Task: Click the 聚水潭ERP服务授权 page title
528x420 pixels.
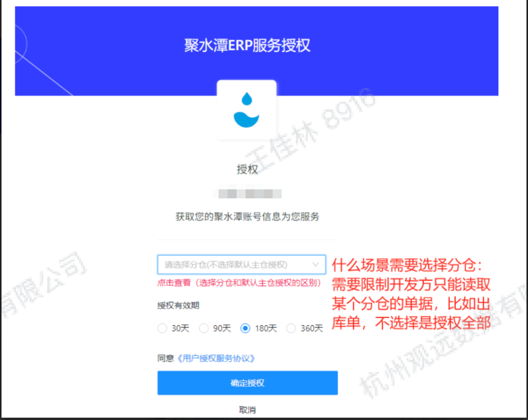Action: click(x=247, y=45)
